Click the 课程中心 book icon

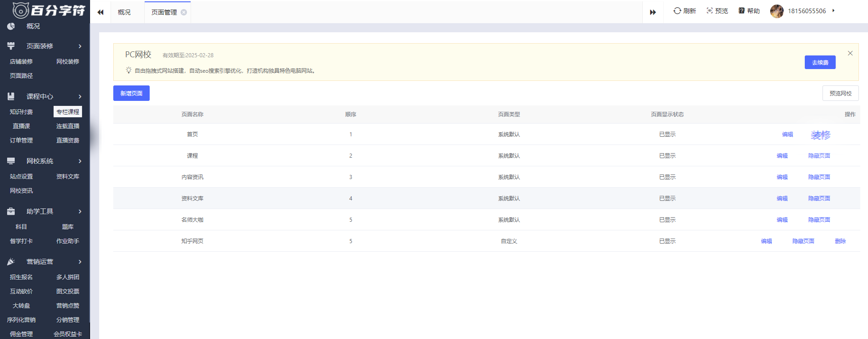tap(11, 96)
